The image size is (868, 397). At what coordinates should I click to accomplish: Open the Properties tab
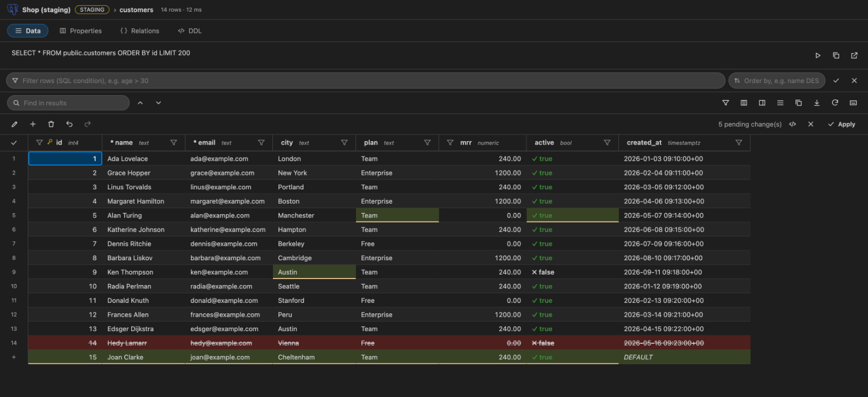(x=81, y=31)
